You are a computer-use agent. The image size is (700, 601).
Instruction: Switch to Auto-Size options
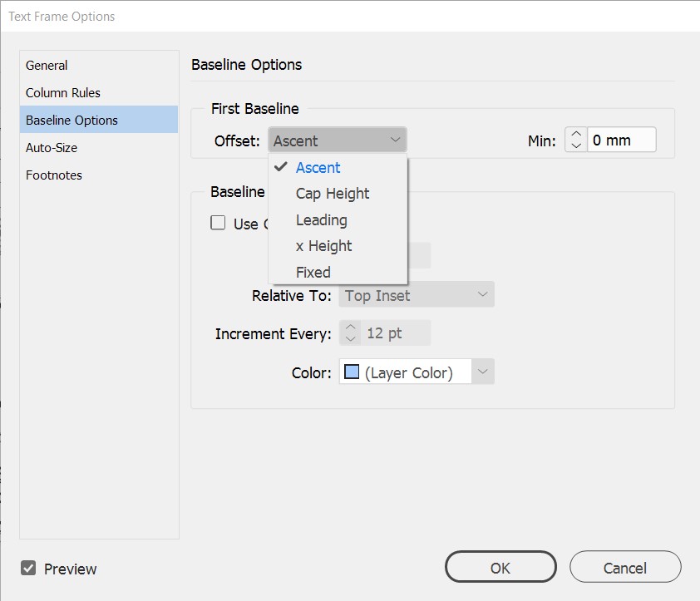pyautogui.click(x=52, y=148)
